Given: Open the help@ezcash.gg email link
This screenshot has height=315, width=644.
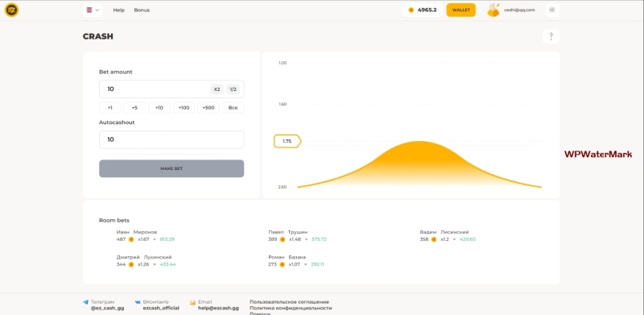Looking at the screenshot, I should tap(218, 308).
